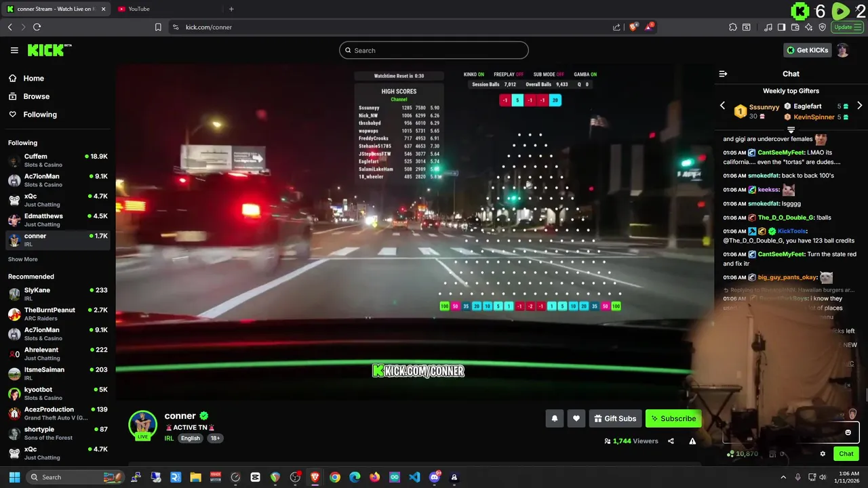The width and height of the screenshot is (868, 488).
Task: Go back in browser history
Action: 9,27
